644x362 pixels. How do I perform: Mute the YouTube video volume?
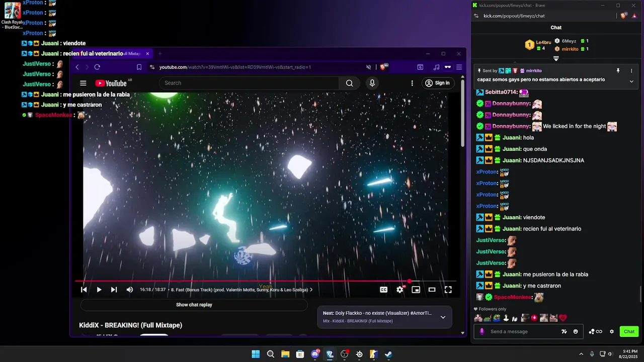click(130, 290)
